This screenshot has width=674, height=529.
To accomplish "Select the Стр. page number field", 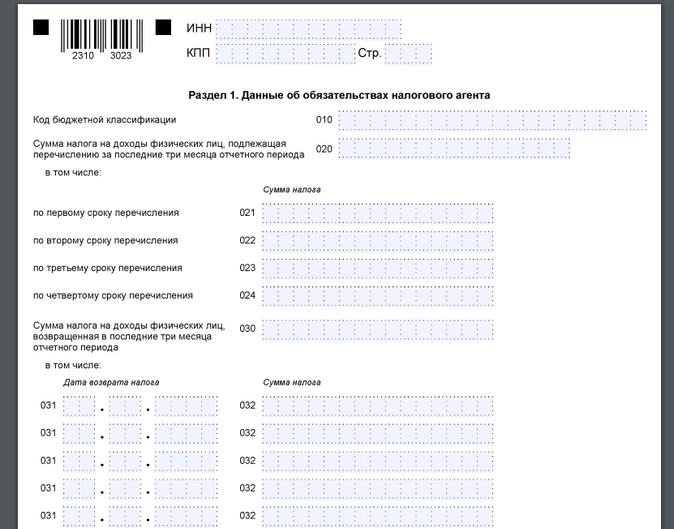I will [408, 53].
